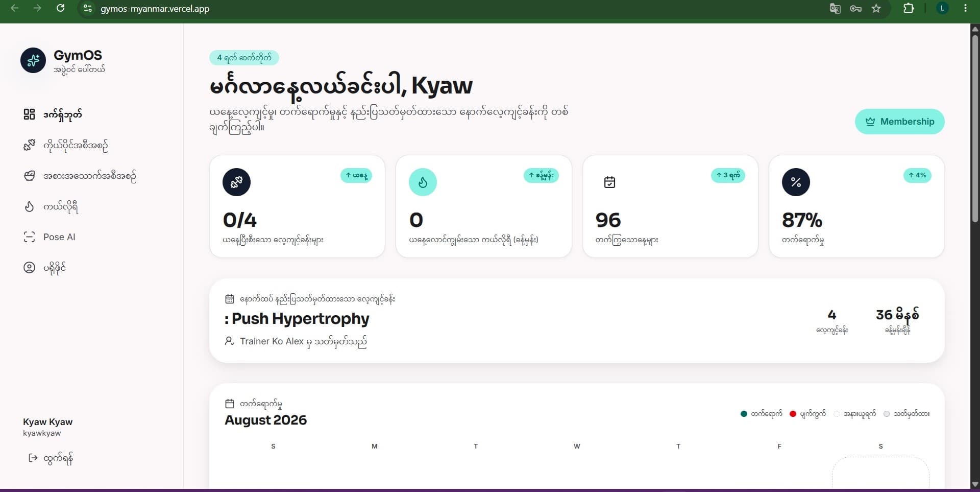This screenshot has height=492, width=980.
Task: Click the crown icon on Membership button
Action: point(870,122)
